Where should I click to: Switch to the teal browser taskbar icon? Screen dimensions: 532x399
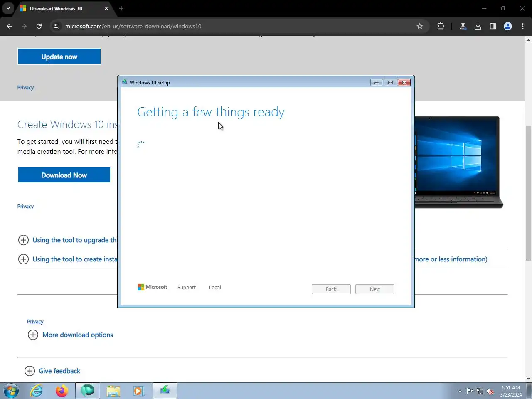click(88, 391)
